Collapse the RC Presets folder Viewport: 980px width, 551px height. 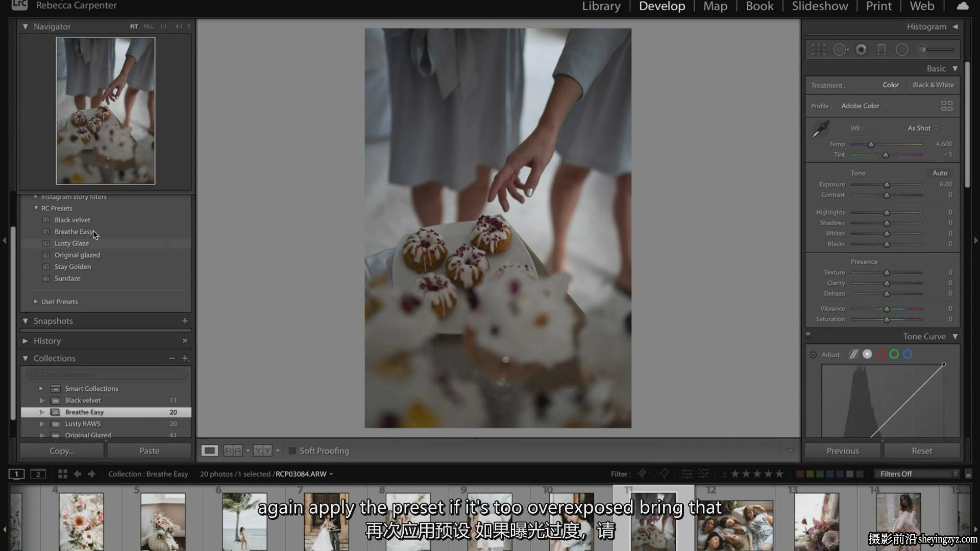(x=36, y=208)
